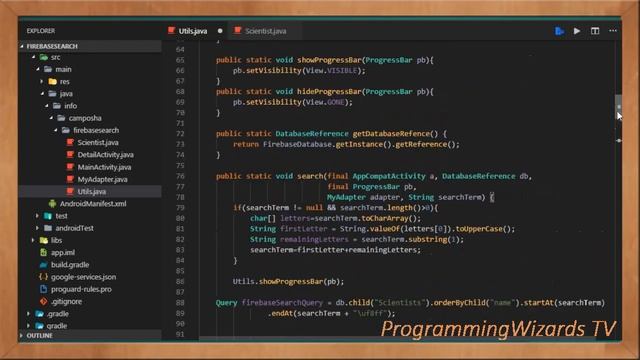The height and width of the screenshot is (360, 640).
Task: Select the androidTest folder row
Action: click(90, 228)
